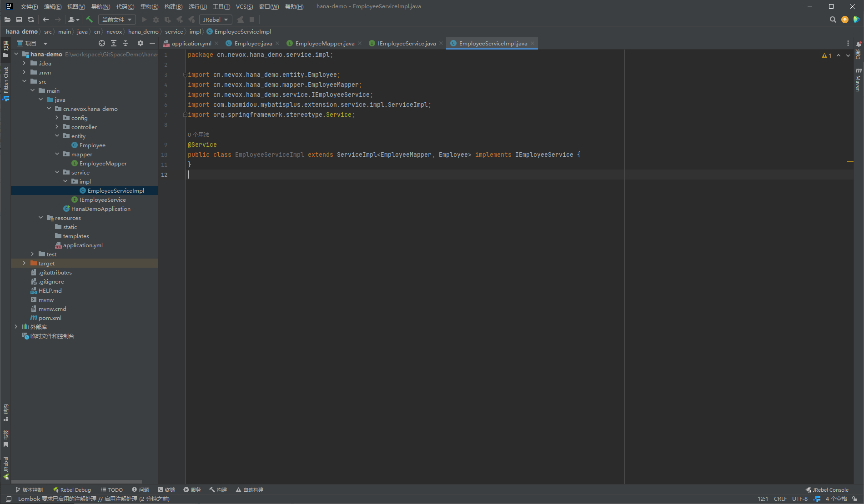Open the Maven side tool window
The width and height of the screenshot is (864, 504).
859,80
